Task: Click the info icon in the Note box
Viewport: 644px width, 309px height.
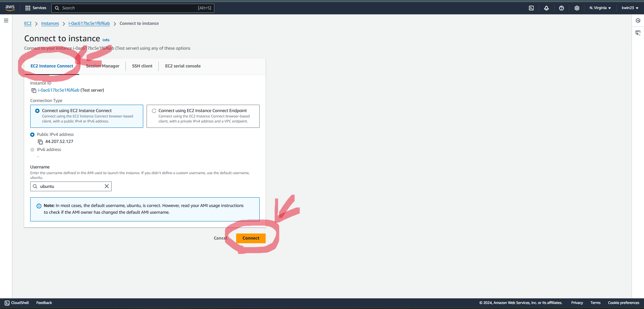Action: pyautogui.click(x=39, y=206)
